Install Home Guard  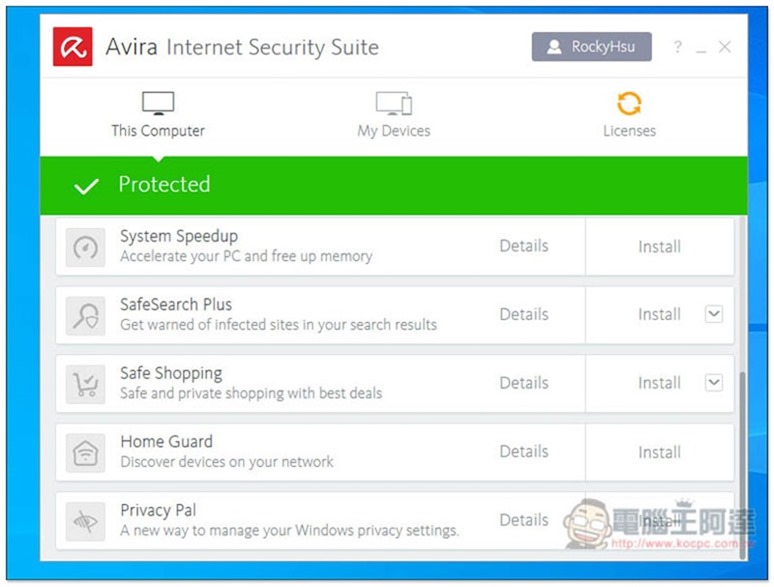(659, 452)
